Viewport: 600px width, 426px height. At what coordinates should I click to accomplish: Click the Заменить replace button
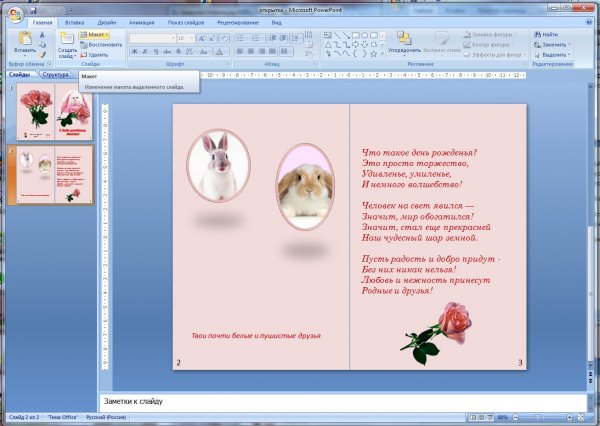tap(553, 45)
